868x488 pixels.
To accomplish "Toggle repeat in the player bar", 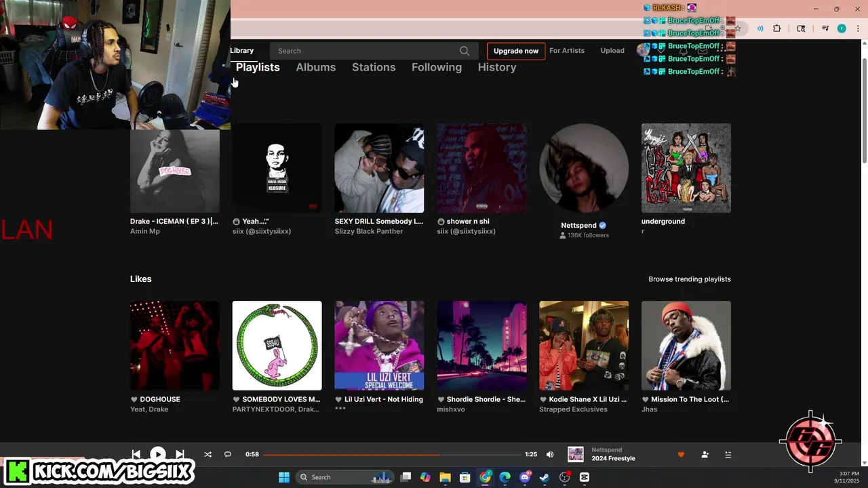I will click(228, 454).
